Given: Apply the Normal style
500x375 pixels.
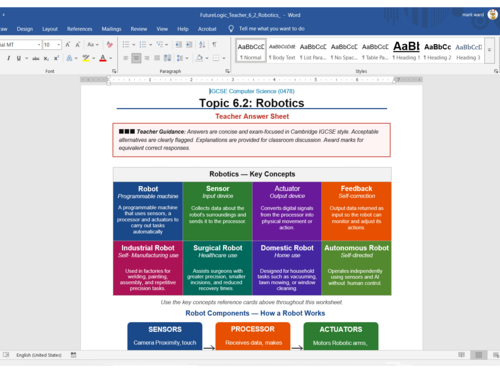Looking at the screenshot, I should pos(251,51).
